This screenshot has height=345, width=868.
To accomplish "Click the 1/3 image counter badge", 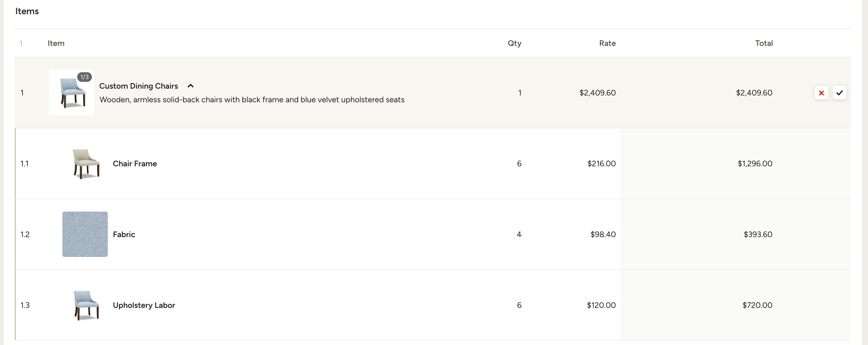I will 84,77.
